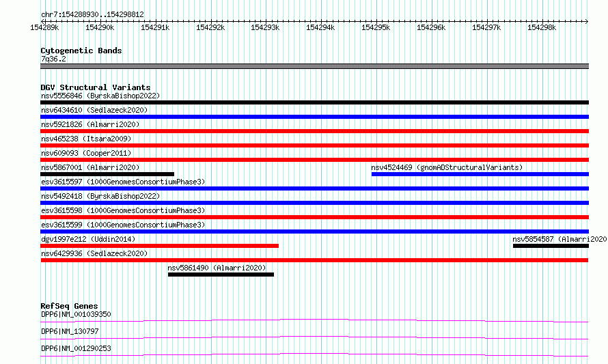Open the DPP6|NM_001039350 transcript label

76,314
